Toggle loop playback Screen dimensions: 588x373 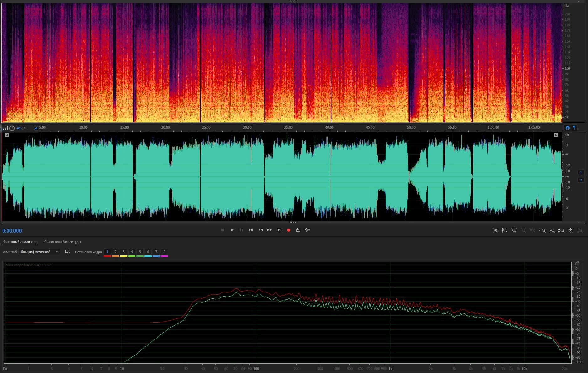[298, 230]
